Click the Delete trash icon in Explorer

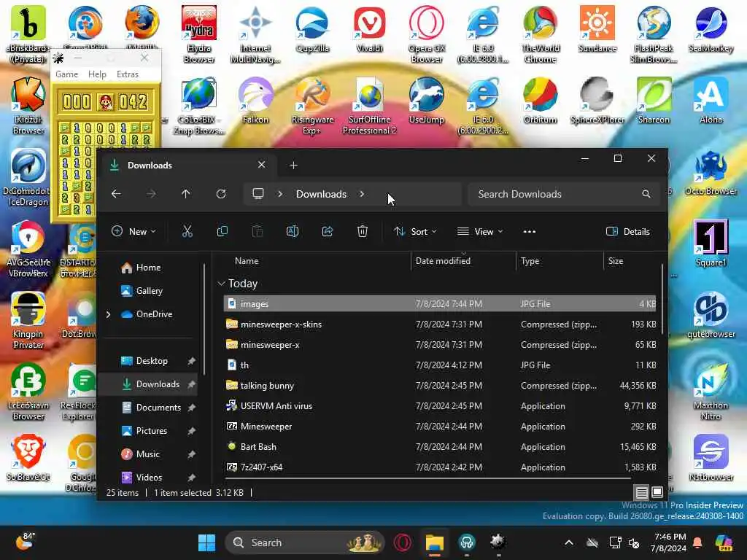363,231
